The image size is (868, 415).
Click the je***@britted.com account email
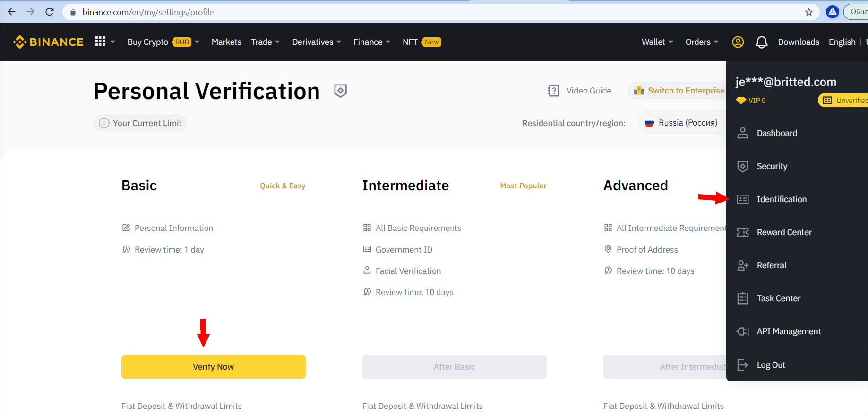[x=786, y=82]
